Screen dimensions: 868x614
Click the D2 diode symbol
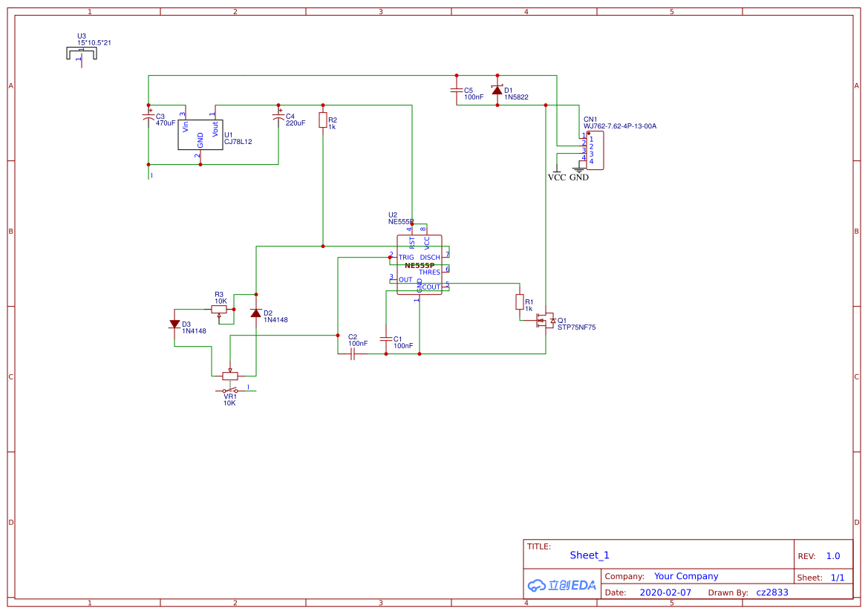tap(255, 313)
